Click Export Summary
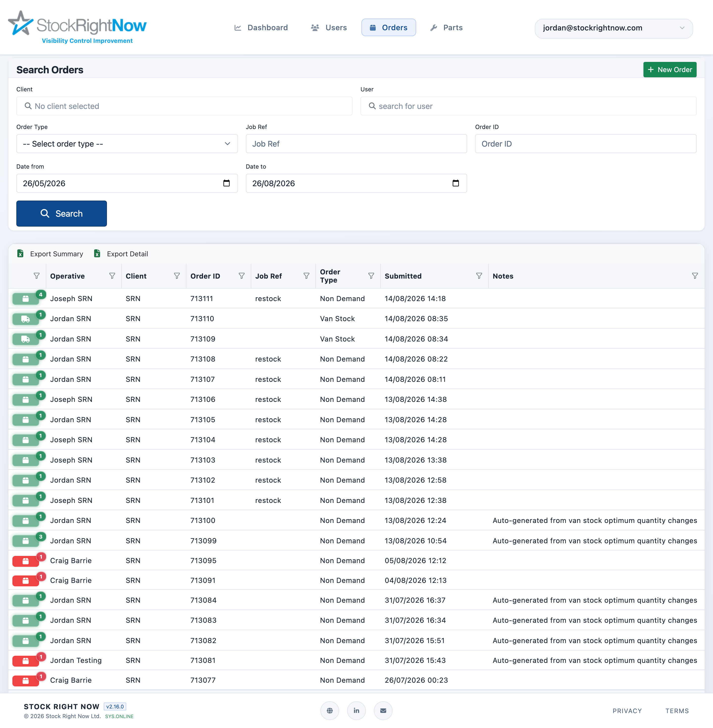713x728 pixels. point(50,254)
